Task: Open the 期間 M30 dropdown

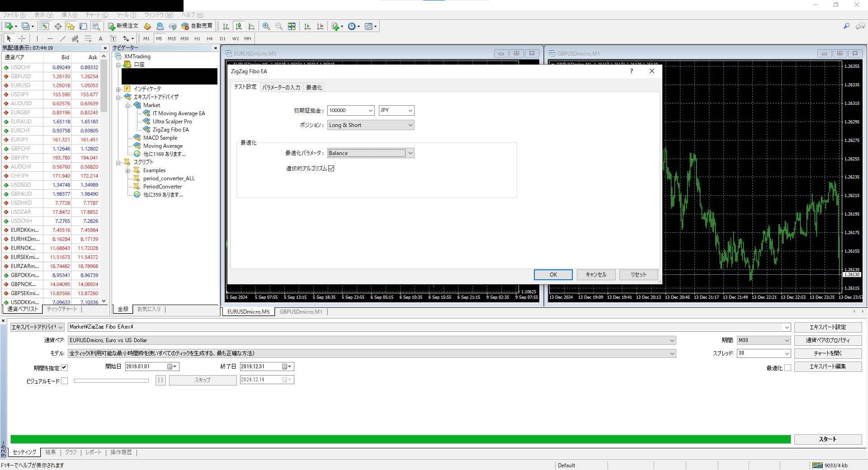Action: point(763,340)
